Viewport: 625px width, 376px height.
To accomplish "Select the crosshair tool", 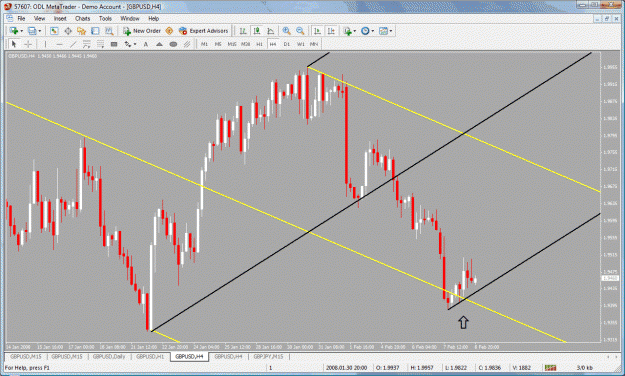I will tap(28, 44).
